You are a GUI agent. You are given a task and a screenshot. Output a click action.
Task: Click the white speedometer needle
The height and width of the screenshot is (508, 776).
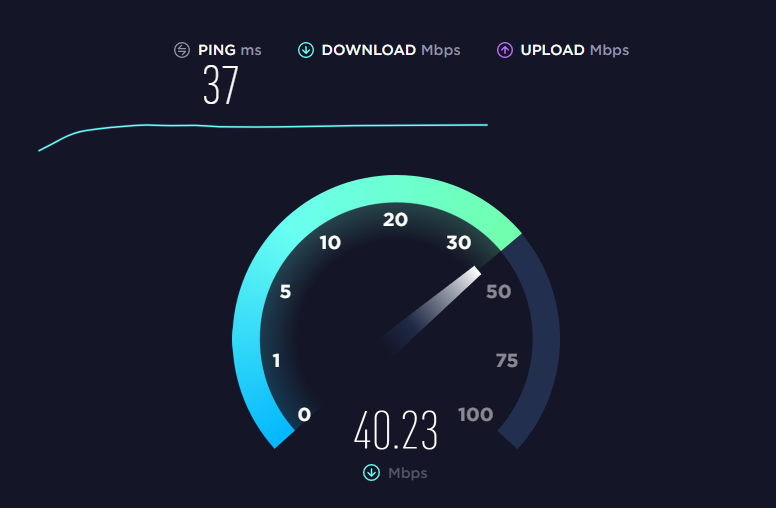(430, 310)
